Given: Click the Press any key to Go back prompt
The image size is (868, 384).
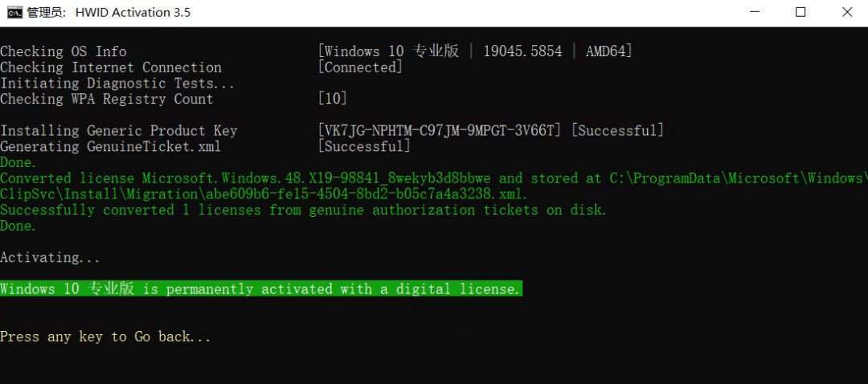Looking at the screenshot, I should (x=105, y=337).
